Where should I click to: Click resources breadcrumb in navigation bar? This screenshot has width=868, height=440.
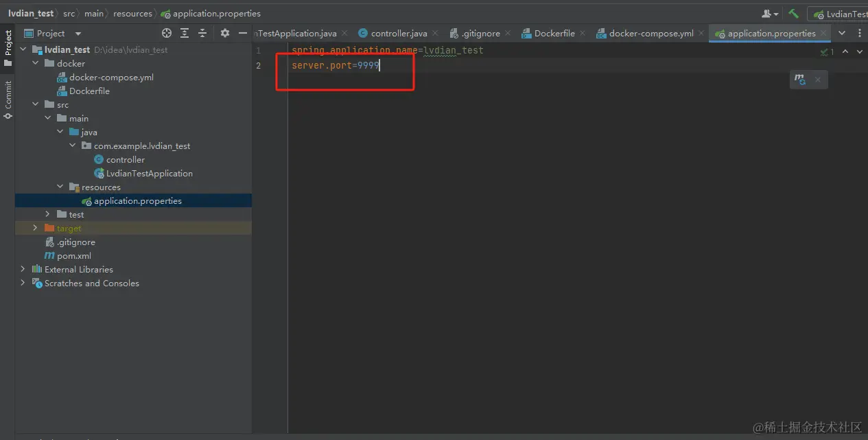pyautogui.click(x=132, y=13)
